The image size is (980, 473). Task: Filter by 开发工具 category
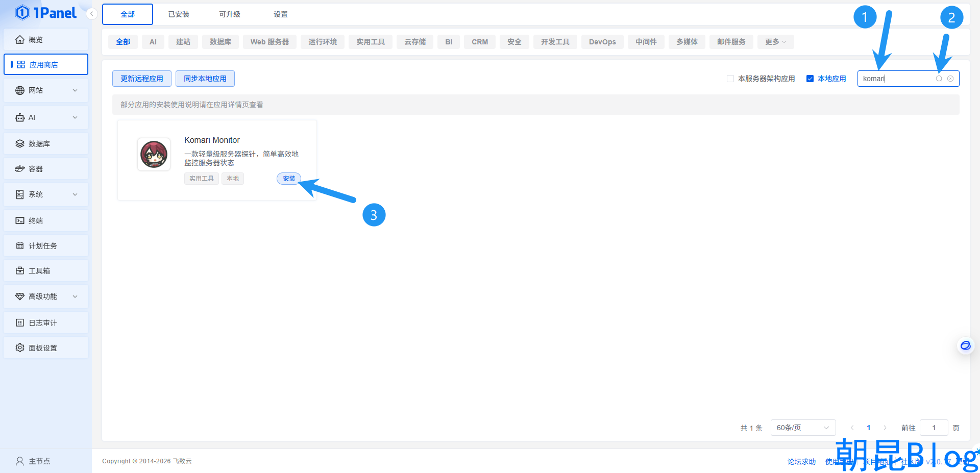coord(555,42)
